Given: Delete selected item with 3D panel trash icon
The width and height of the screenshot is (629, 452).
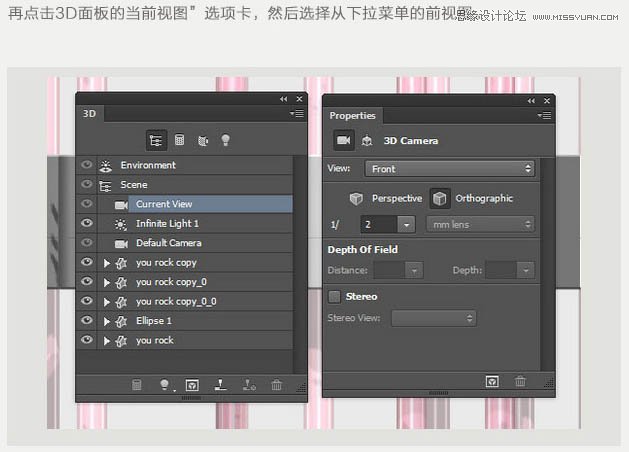Looking at the screenshot, I should pyautogui.click(x=276, y=385).
